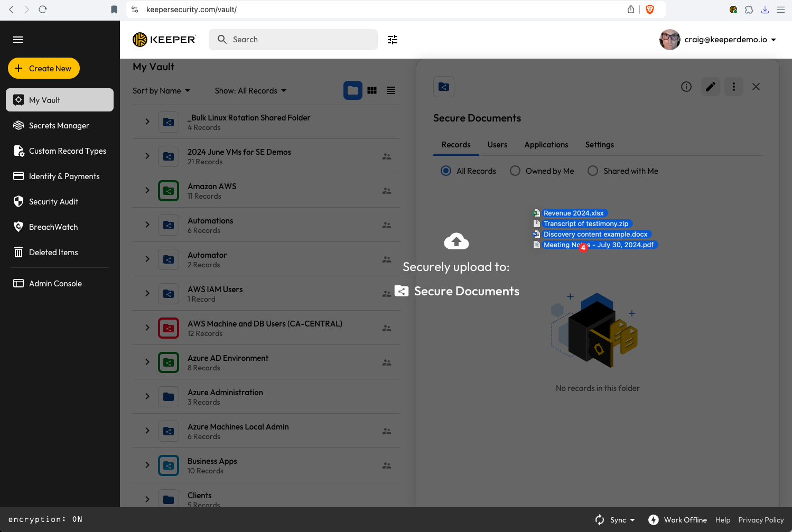The width and height of the screenshot is (792, 532).
Task: Open the Settings tab
Action: coord(599,145)
